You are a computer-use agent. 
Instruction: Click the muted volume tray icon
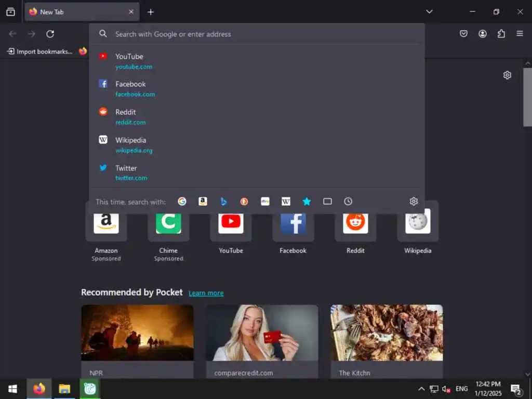[x=446, y=389]
